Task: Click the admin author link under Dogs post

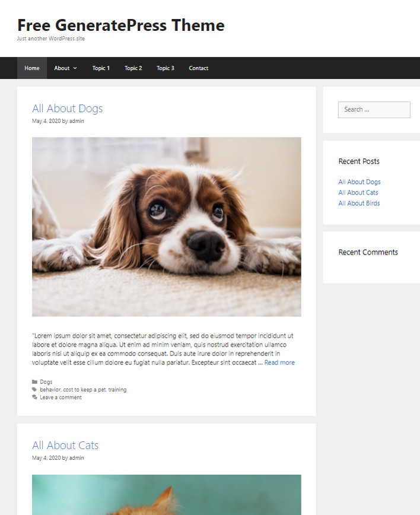Action: [x=77, y=121]
